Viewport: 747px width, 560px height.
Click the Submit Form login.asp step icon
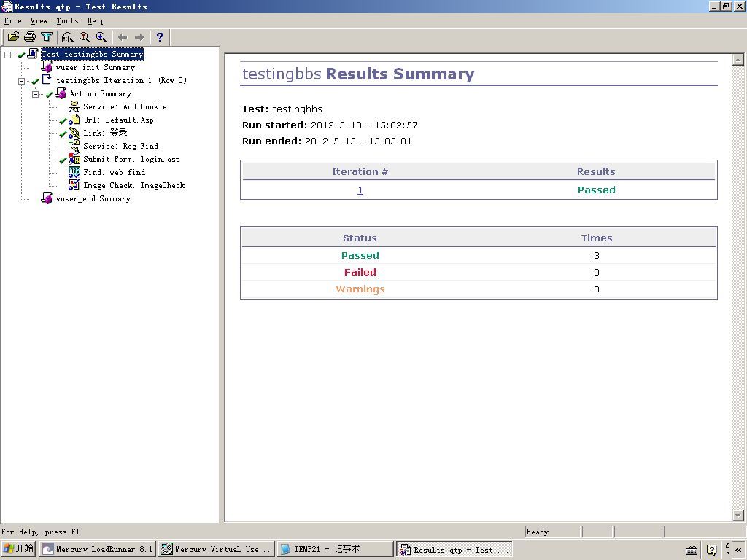click(x=74, y=159)
